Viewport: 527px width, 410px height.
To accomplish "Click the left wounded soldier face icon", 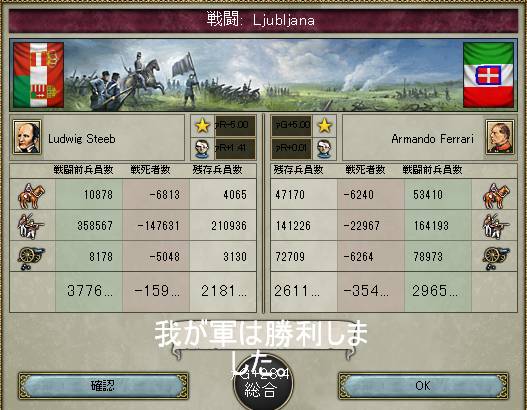I will coord(202,149).
